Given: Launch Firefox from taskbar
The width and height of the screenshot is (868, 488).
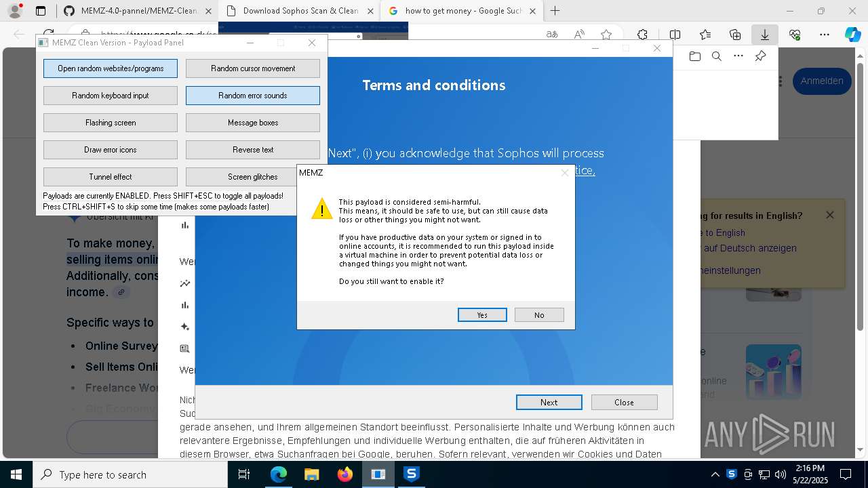Looking at the screenshot, I should [344, 474].
